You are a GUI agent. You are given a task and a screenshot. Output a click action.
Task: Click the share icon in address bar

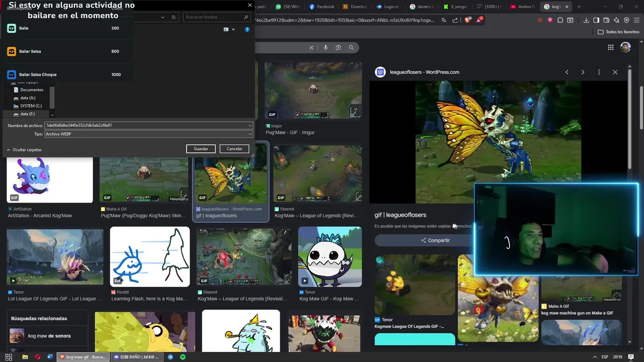[x=455, y=20]
